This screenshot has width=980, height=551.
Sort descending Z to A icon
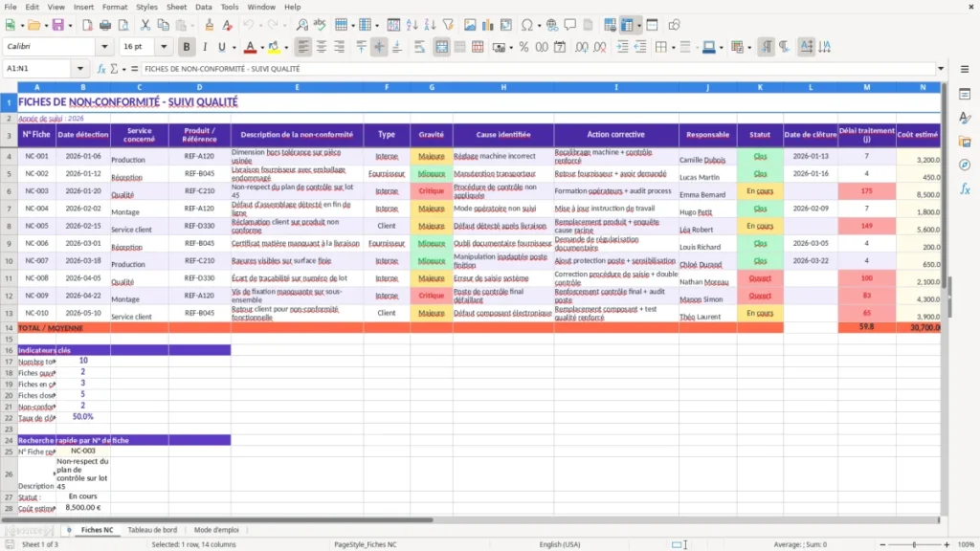(x=430, y=25)
